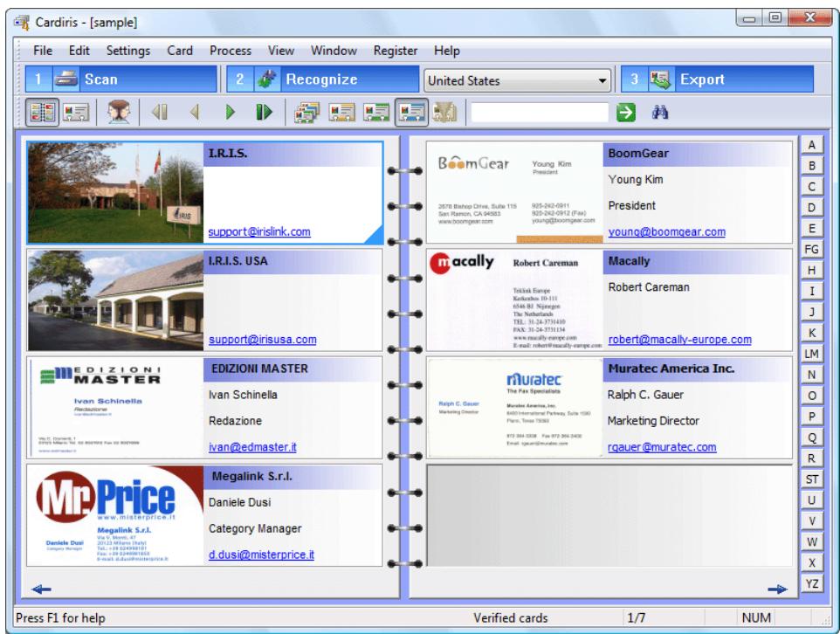The height and width of the screenshot is (634, 840).
Task: Click the robert@macally-europe.com email link
Action: [680, 339]
